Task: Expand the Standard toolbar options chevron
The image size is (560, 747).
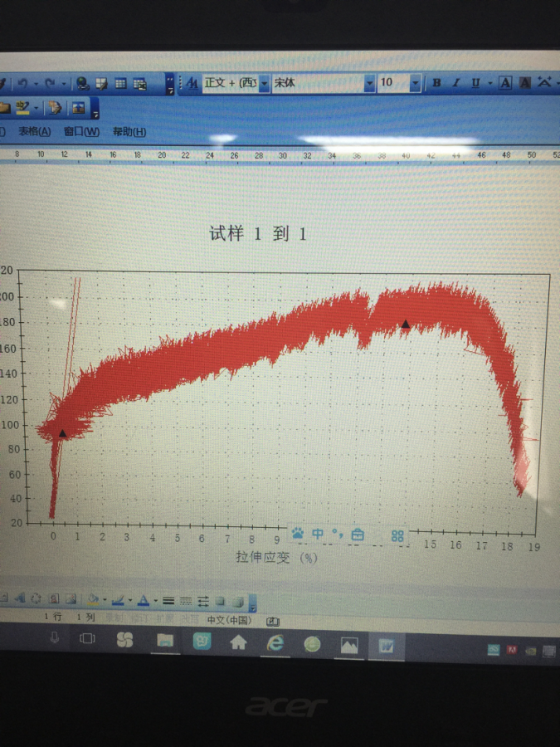Action: pyautogui.click(x=169, y=85)
